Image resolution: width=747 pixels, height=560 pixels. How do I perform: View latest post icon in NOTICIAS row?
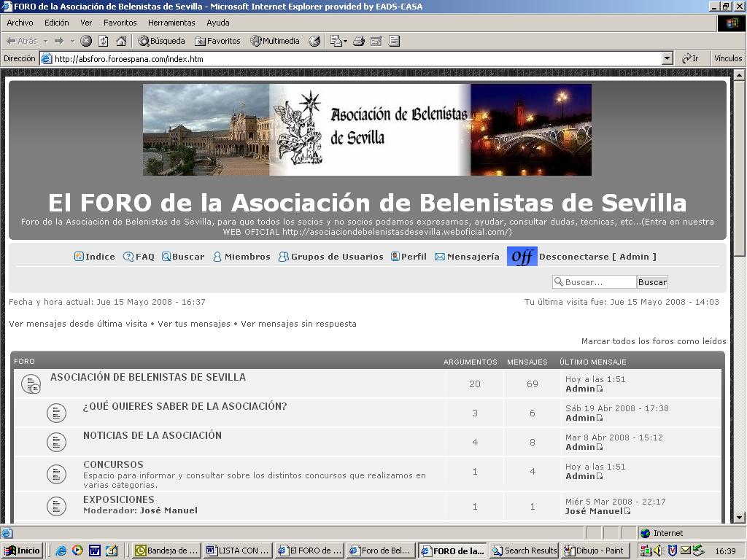pyautogui.click(x=600, y=447)
